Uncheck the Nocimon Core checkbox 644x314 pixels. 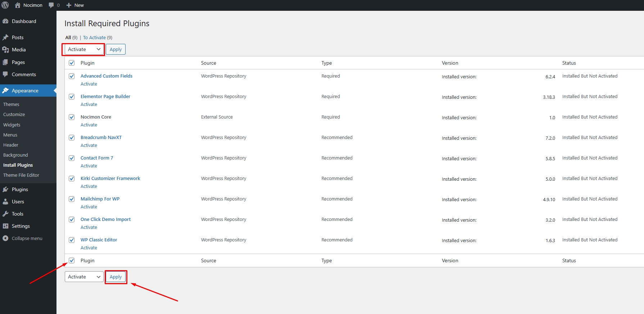click(x=72, y=117)
